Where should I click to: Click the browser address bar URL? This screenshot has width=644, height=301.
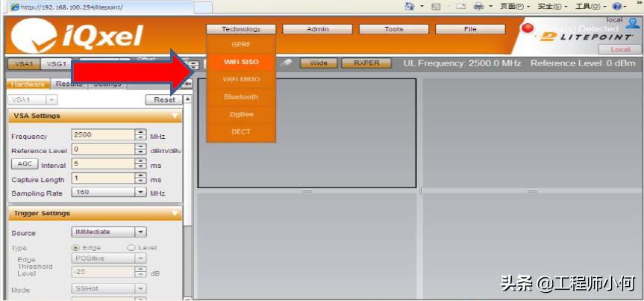[71, 7]
